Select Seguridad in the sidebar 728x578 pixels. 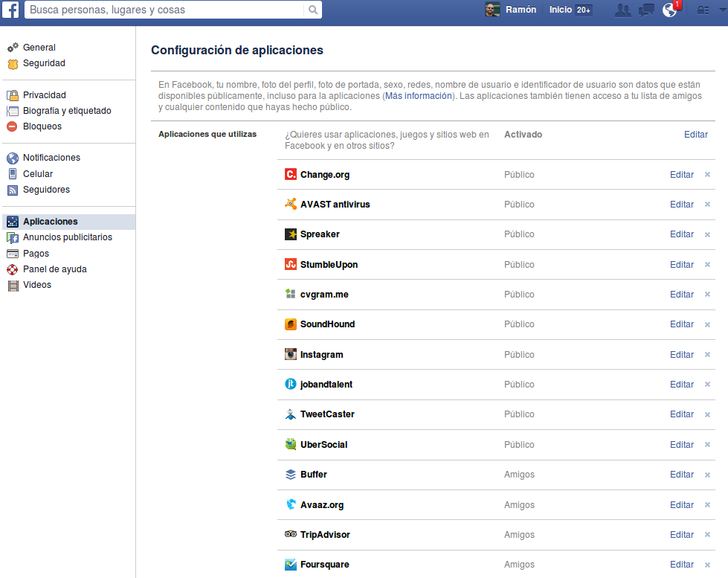44,63
